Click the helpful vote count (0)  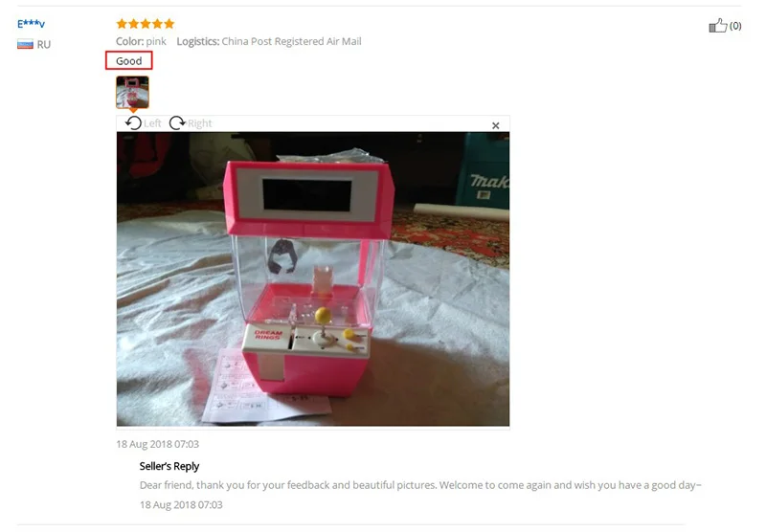pos(735,26)
